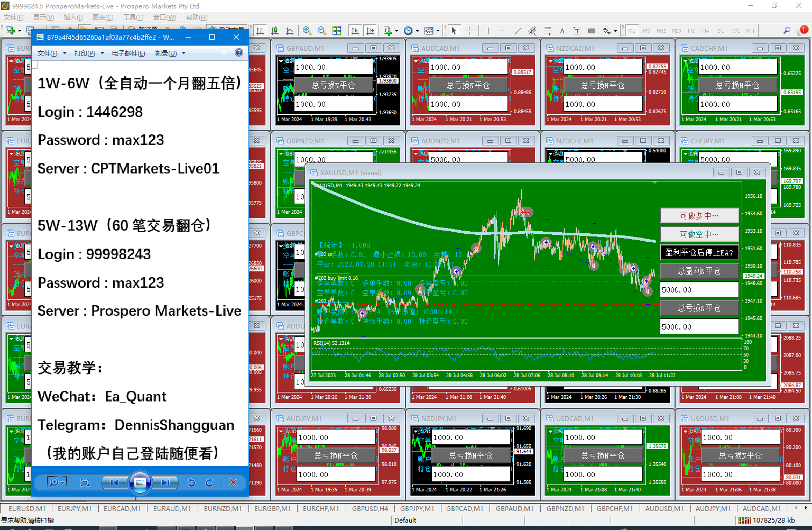The image size is (812, 530).
Task: Open photo viewer help icon
Action: coord(239,52)
